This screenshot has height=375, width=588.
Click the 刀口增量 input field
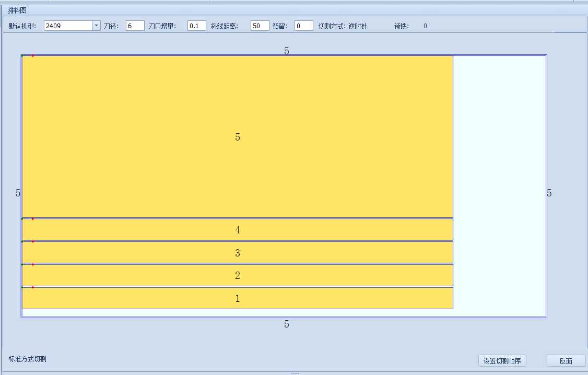point(197,26)
